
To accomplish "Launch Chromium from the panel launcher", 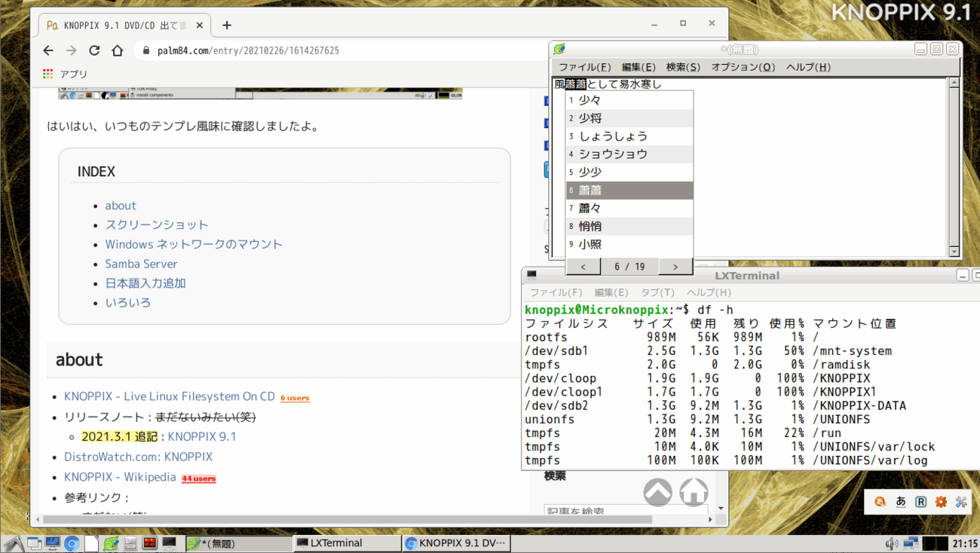I will tap(72, 542).
